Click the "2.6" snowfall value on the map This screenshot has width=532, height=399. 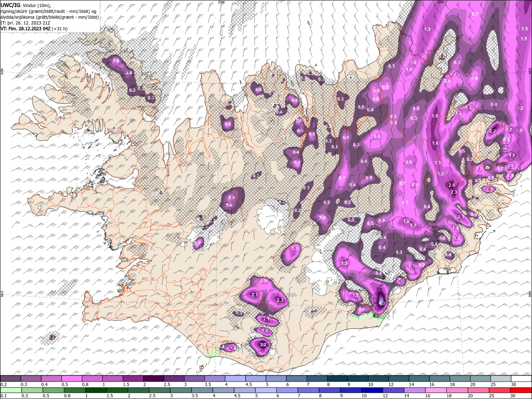(x=452, y=185)
